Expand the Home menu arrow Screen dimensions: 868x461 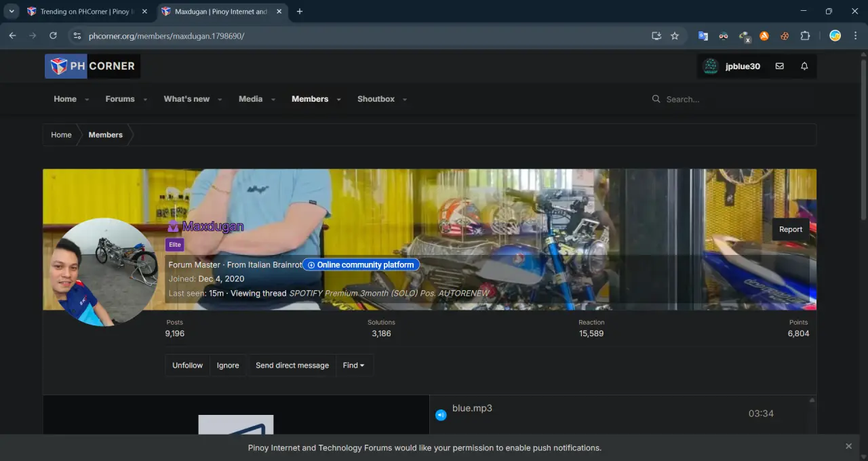(x=87, y=100)
